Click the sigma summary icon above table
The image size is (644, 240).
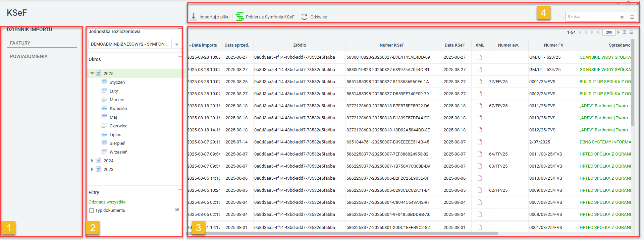[625, 32]
